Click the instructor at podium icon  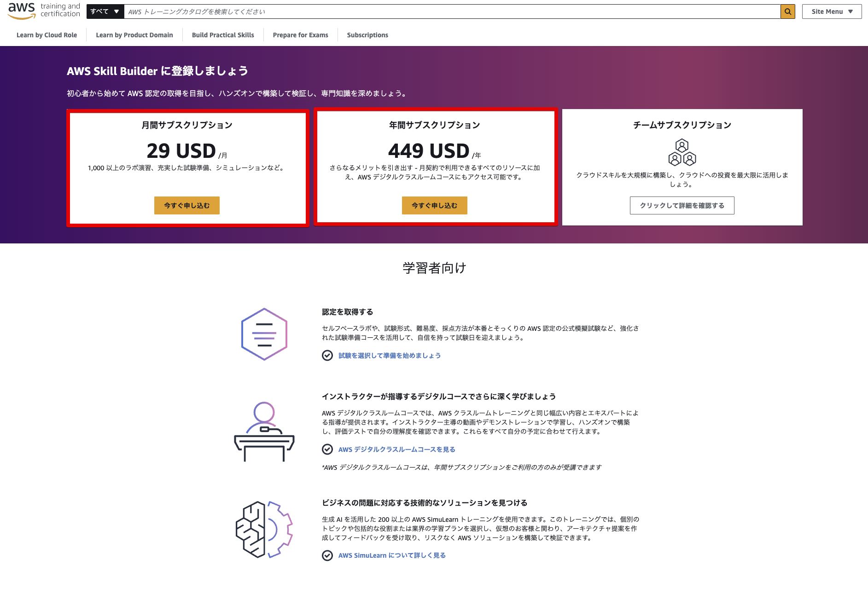click(264, 432)
